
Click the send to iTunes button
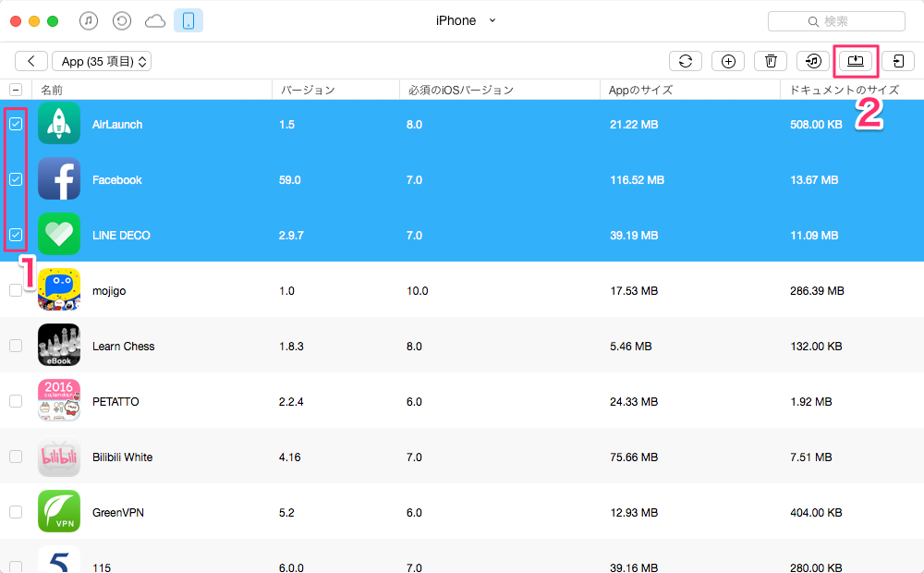coord(813,61)
